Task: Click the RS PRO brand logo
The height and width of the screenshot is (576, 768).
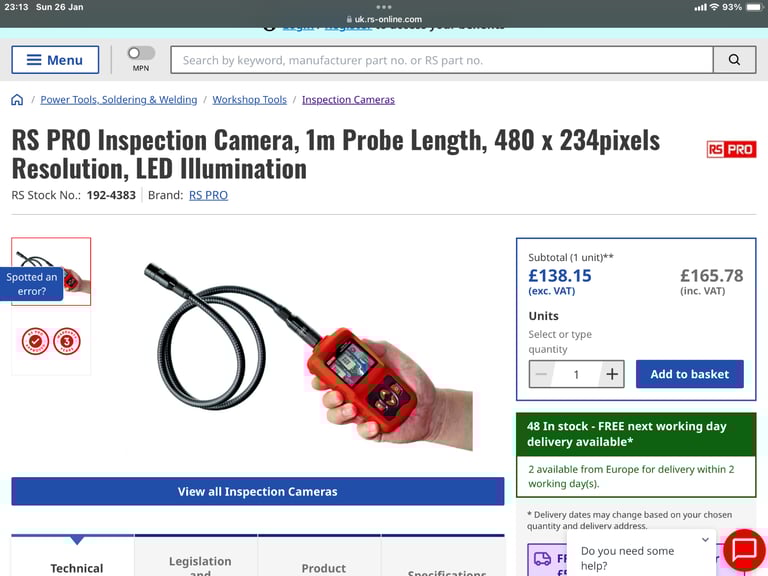Action: 731,149
